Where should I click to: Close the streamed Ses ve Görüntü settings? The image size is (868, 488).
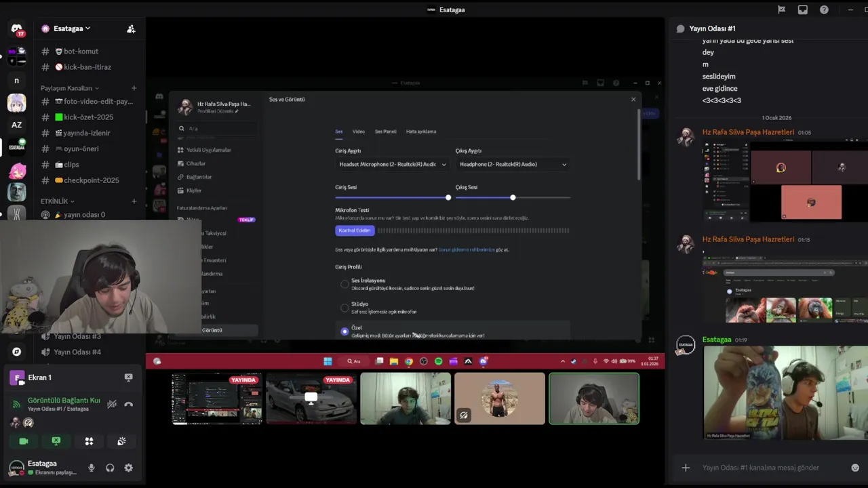tap(633, 100)
